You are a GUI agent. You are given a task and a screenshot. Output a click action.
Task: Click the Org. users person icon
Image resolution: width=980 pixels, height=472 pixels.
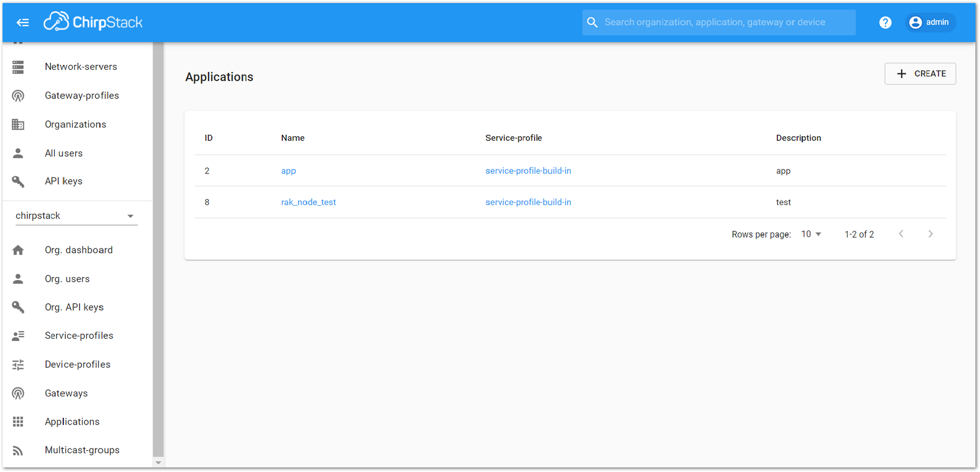click(x=18, y=279)
